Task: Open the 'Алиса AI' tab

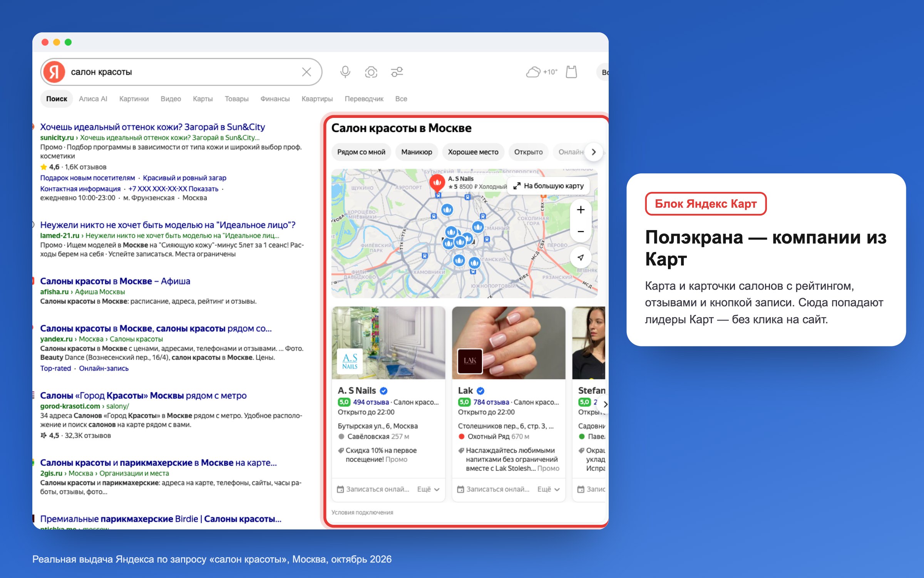Action: point(93,99)
